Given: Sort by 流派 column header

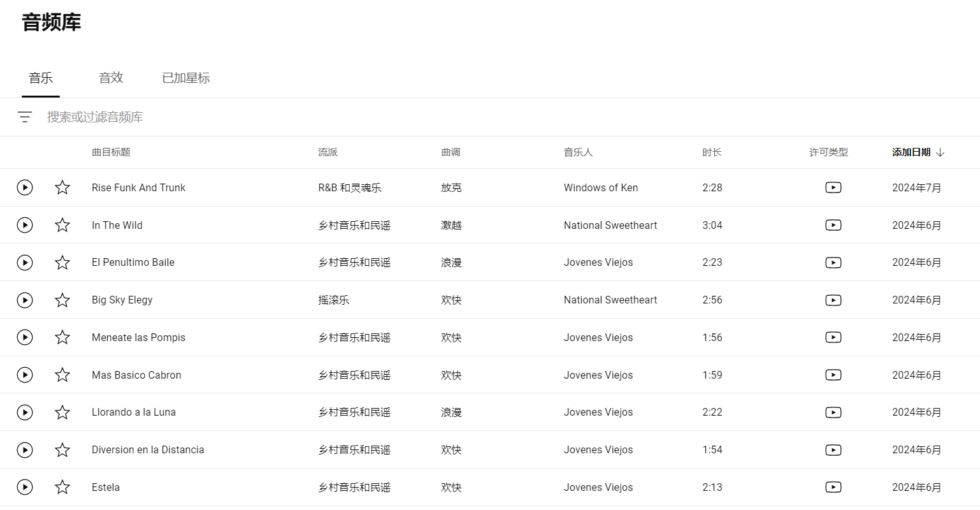Looking at the screenshot, I should point(328,152).
